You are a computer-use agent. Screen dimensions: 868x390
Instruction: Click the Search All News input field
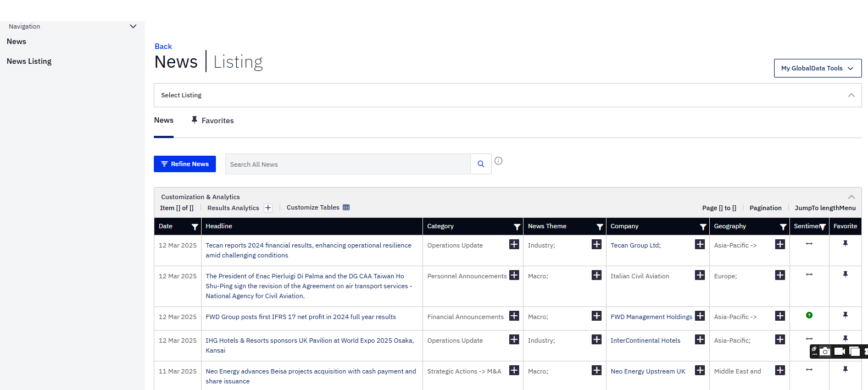347,164
